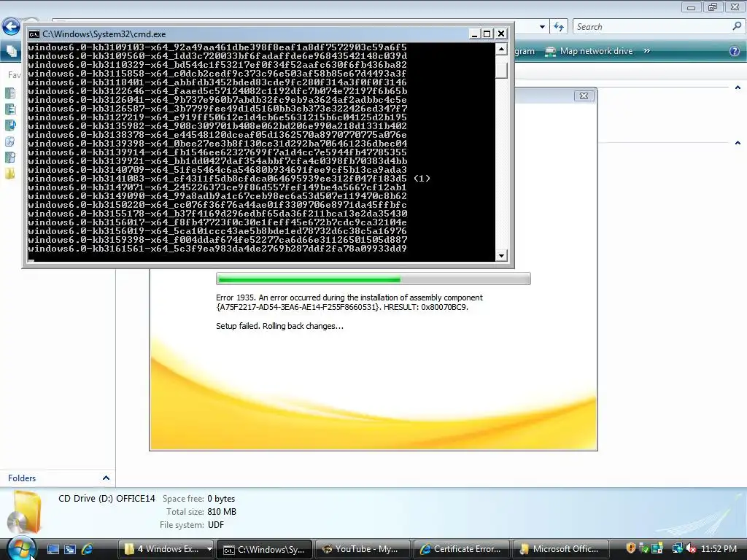Expand the Folders pane arrow
Image resolution: width=747 pixels, height=560 pixels.
[x=106, y=478]
